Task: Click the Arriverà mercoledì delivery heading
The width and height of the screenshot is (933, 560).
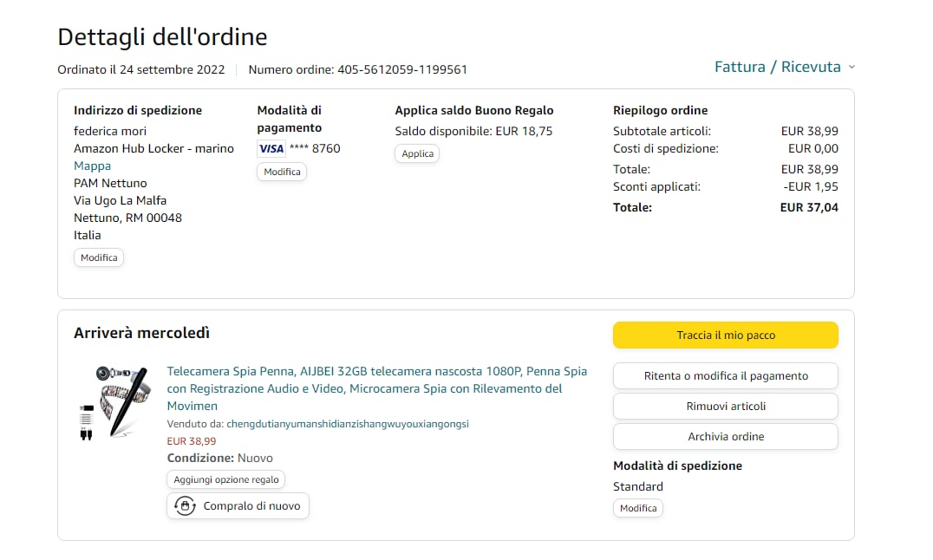Action: pyautogui.click(x=141, y=333)
